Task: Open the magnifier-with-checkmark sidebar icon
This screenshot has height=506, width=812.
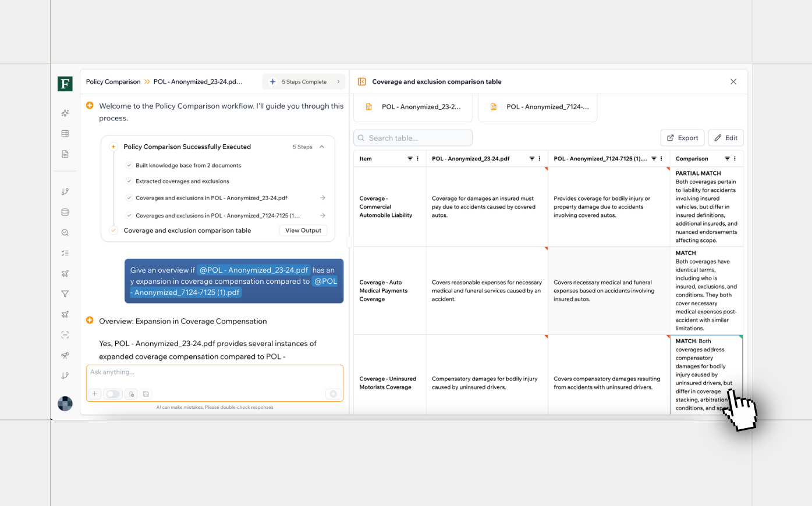Action: 65,233
